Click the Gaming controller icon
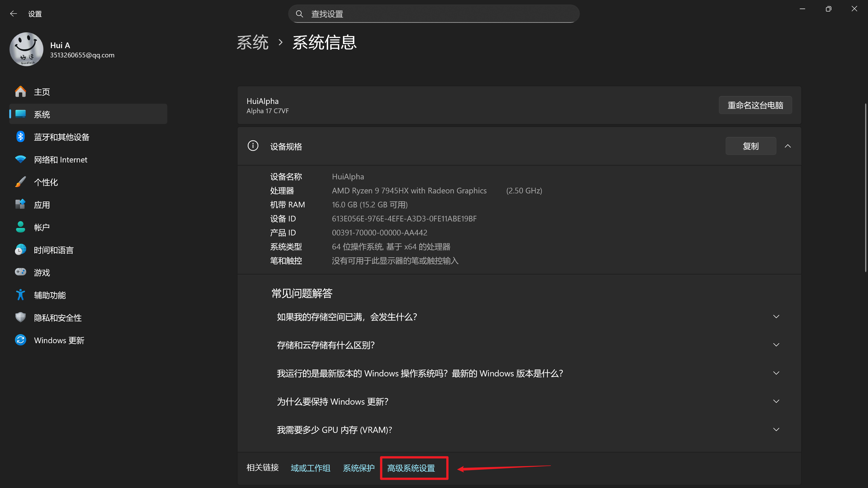The height and width of the screenshot is (488, 868). [21, 272]
